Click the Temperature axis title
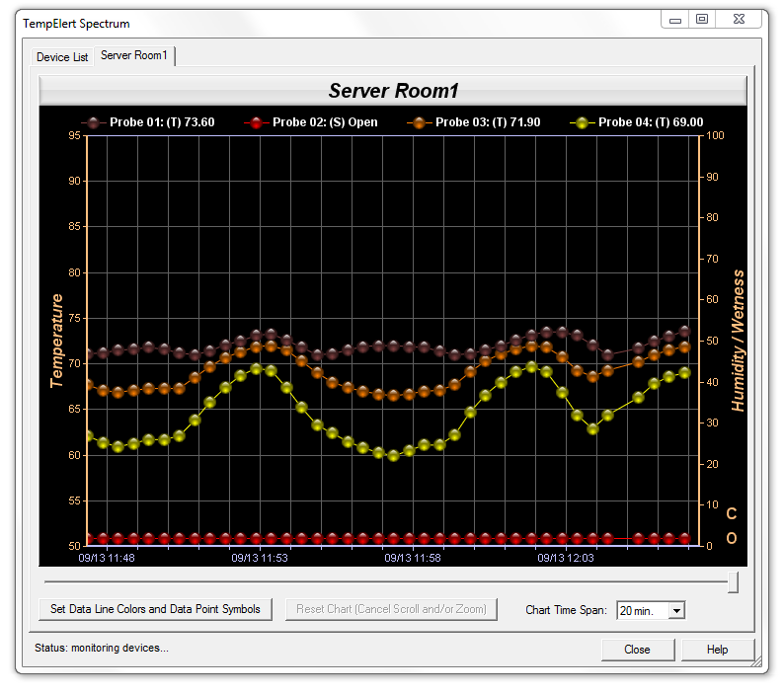The height and width of the screenshot is (693, 784). click(56, 341)
